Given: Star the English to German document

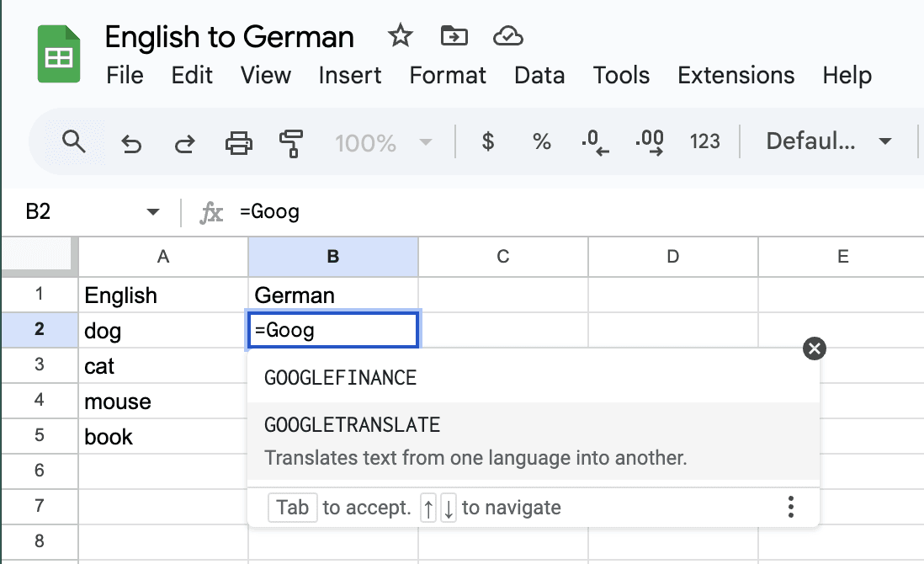Looking at the screenshot, I should 400,36.
